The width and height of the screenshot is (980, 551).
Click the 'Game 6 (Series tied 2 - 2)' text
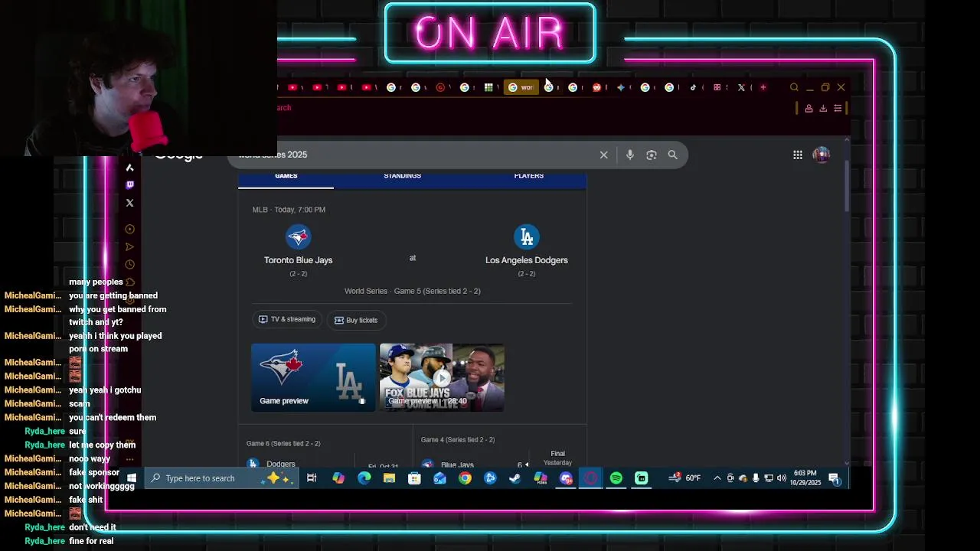coord(283,444)
